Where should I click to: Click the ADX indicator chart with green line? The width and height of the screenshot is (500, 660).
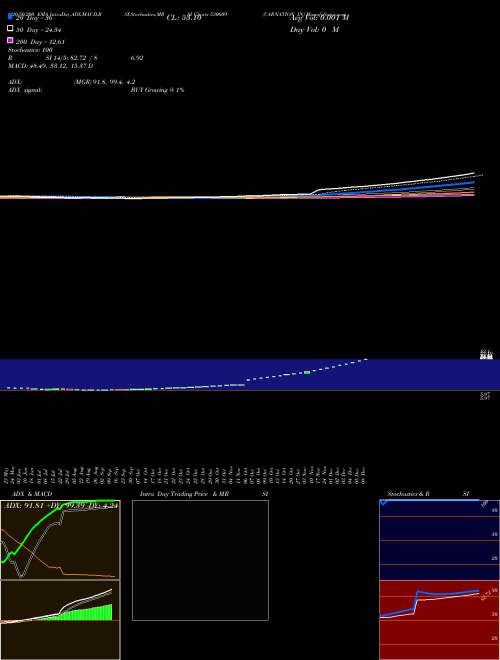(x=60, y=540)
